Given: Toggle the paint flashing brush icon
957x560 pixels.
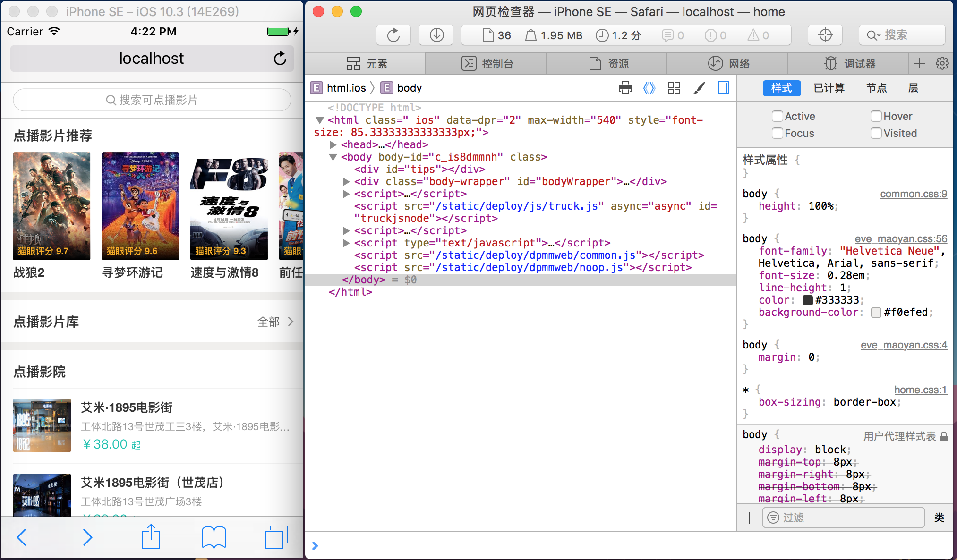Looking at the screenshot, I should coord(699,88).
